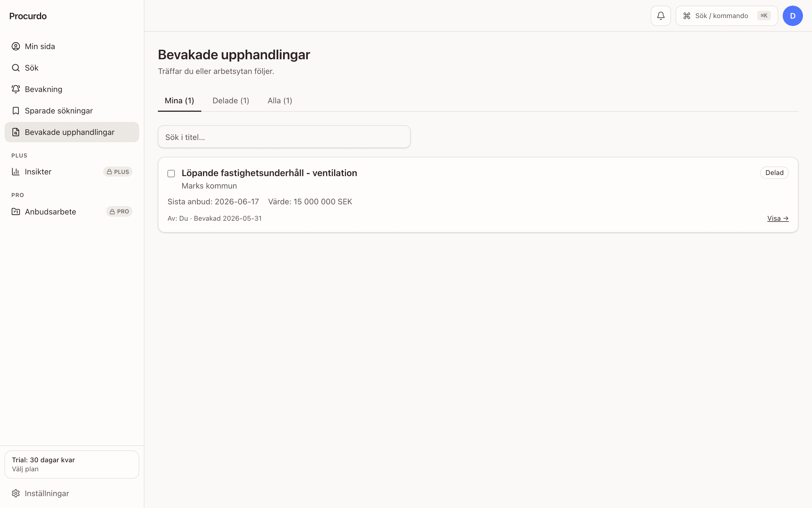Click the Välj plan text
This screenshot has height=508, width=812.
(x=25, y=469)
